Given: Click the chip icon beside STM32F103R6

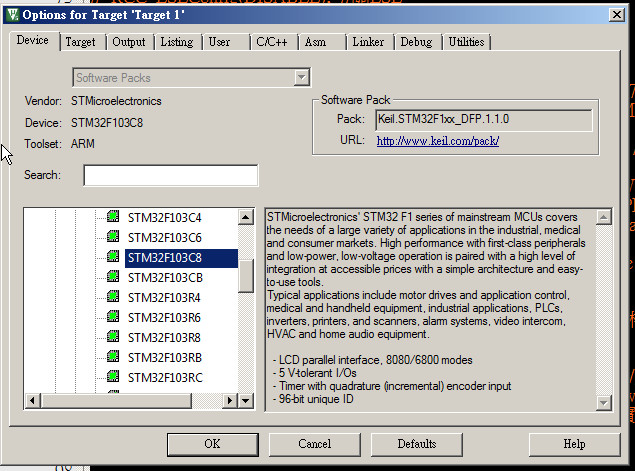Looking at the screenshot, I should (113, 316).
